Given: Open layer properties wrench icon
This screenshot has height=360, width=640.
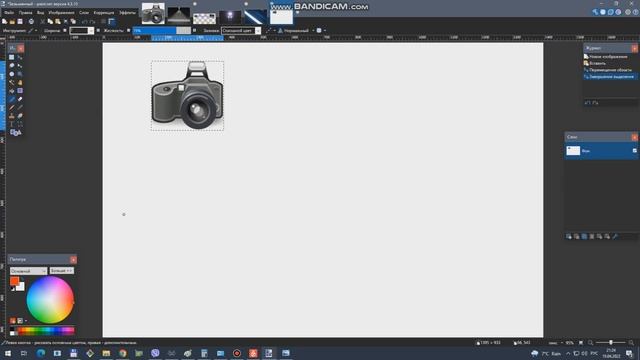Looking at the screenshot, I should click(615, 236).
